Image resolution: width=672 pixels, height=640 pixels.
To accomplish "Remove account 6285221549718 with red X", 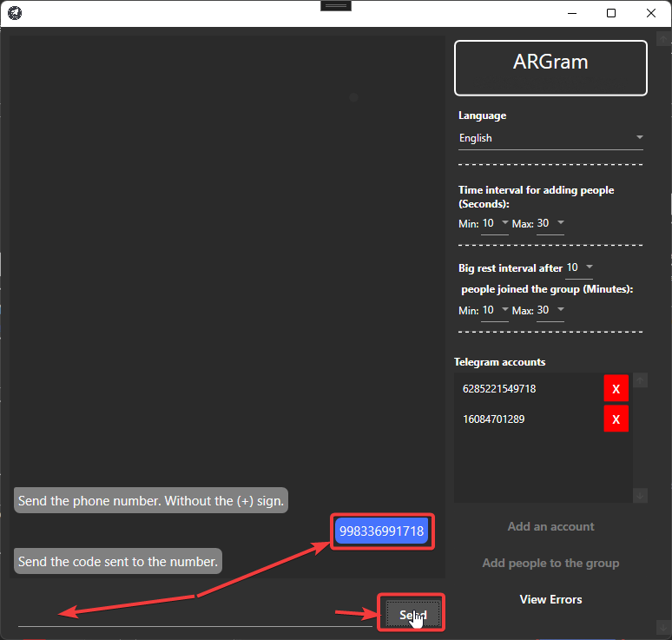I will coord(616,389).
